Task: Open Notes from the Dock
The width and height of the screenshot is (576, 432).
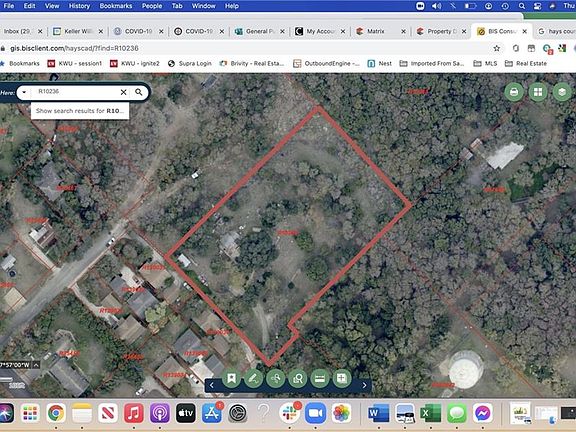Action: [82, 413]
